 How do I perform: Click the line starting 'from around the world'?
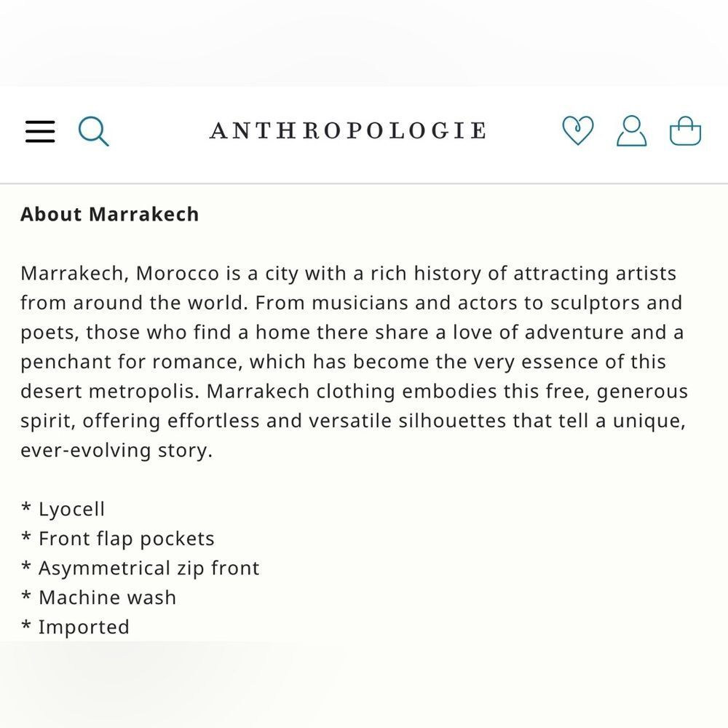tap(352, 303)
